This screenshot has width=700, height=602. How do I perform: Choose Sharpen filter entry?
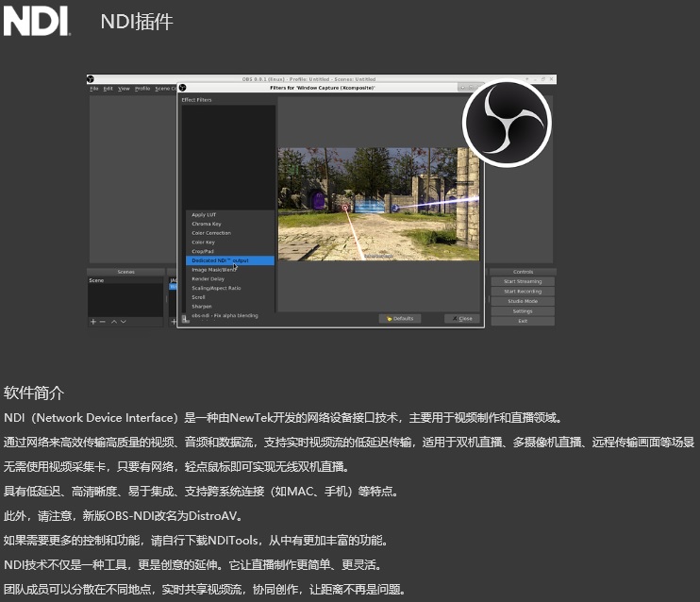pos(230,307)
